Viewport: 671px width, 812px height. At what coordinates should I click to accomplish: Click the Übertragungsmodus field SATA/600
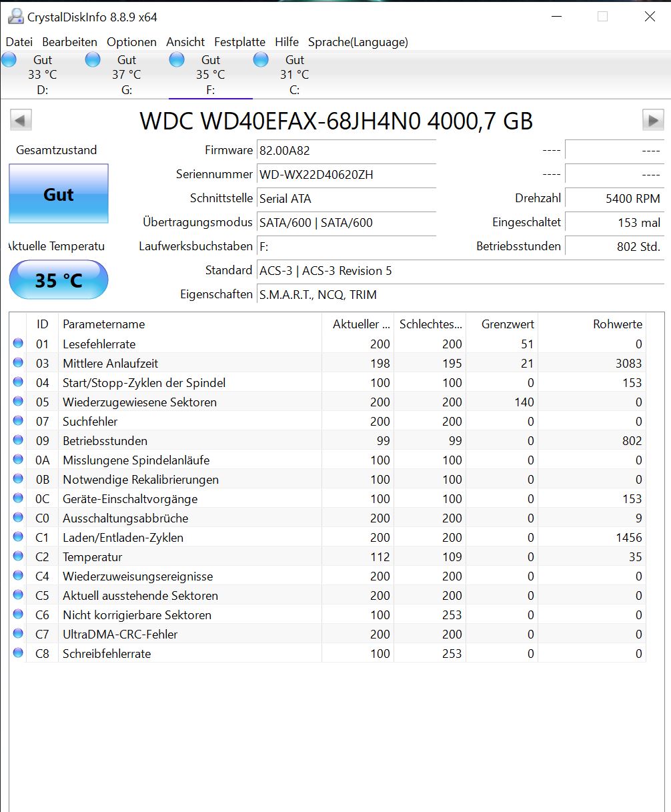coord(347,223)
